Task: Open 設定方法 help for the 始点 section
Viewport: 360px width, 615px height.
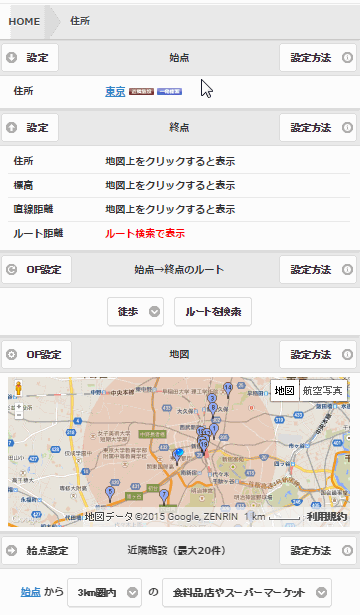Action: tap(318, 58)
